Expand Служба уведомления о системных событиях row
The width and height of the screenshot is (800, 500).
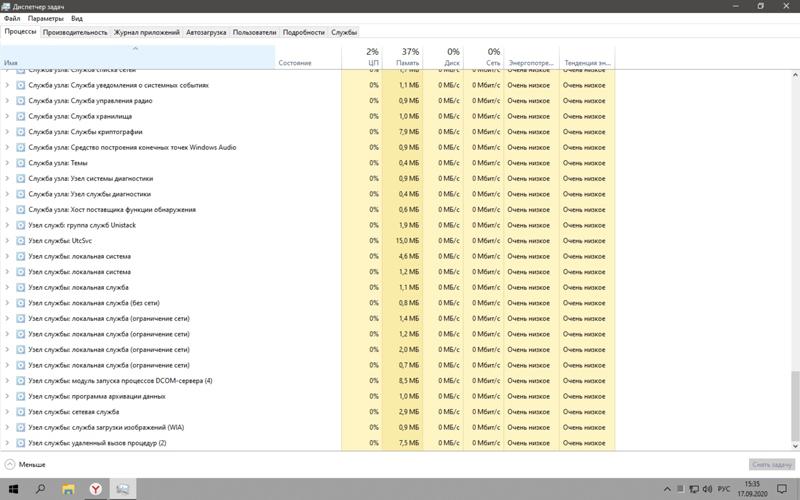7,85
